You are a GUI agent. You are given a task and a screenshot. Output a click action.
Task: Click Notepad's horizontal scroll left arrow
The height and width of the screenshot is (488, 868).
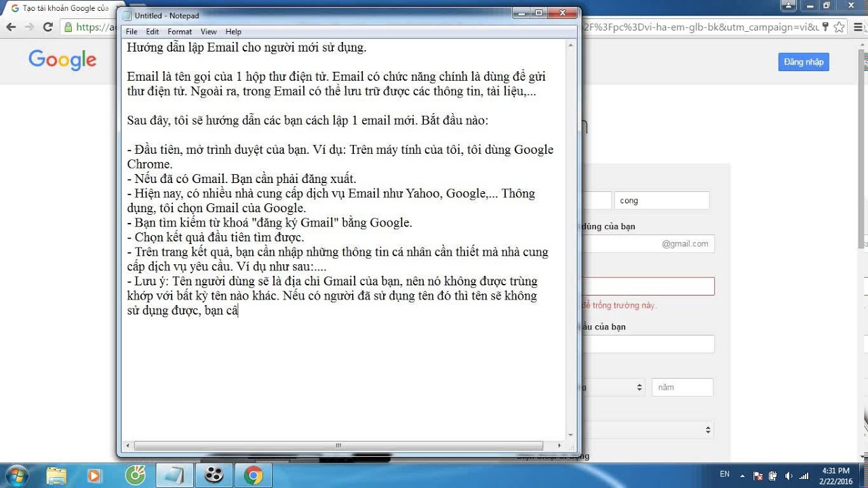[128, 445]
